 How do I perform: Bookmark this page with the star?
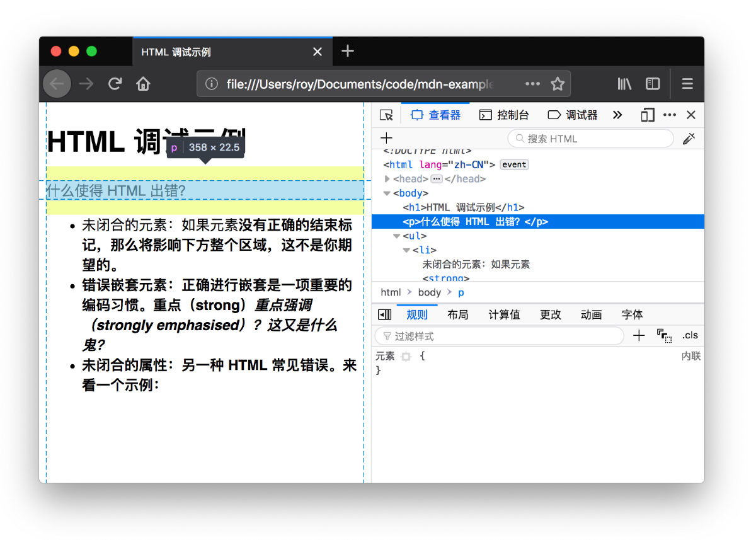(x=558, y=84)
